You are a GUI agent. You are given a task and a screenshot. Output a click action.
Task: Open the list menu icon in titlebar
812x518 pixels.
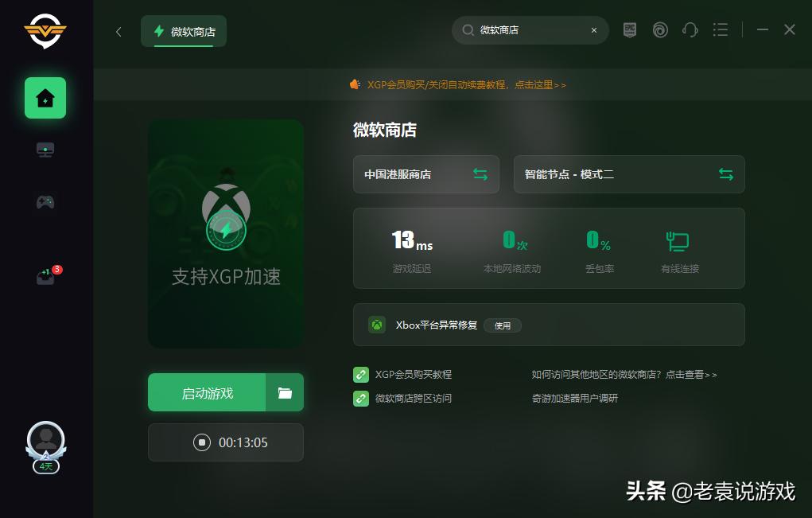click(721, 29)
